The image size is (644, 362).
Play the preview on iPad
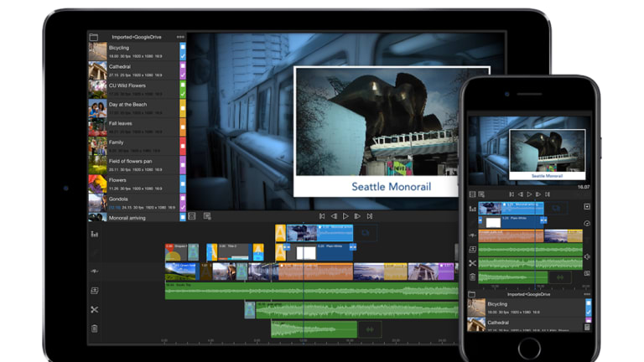point(345,216)
